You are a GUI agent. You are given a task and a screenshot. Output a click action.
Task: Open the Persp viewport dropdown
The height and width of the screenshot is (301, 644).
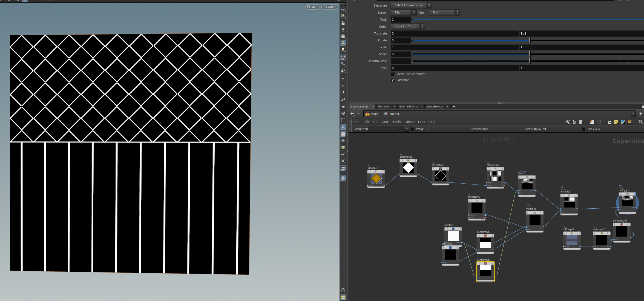pos(312,7)
